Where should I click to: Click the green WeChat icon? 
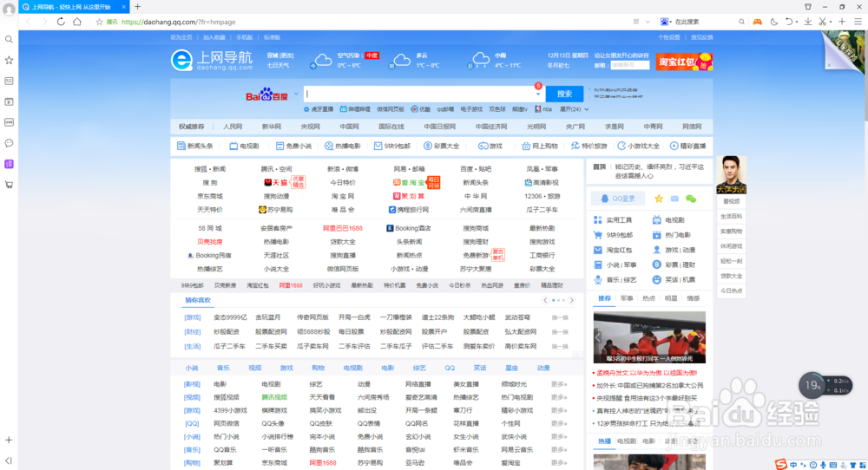pyautogui.click(x=691, y=199)
